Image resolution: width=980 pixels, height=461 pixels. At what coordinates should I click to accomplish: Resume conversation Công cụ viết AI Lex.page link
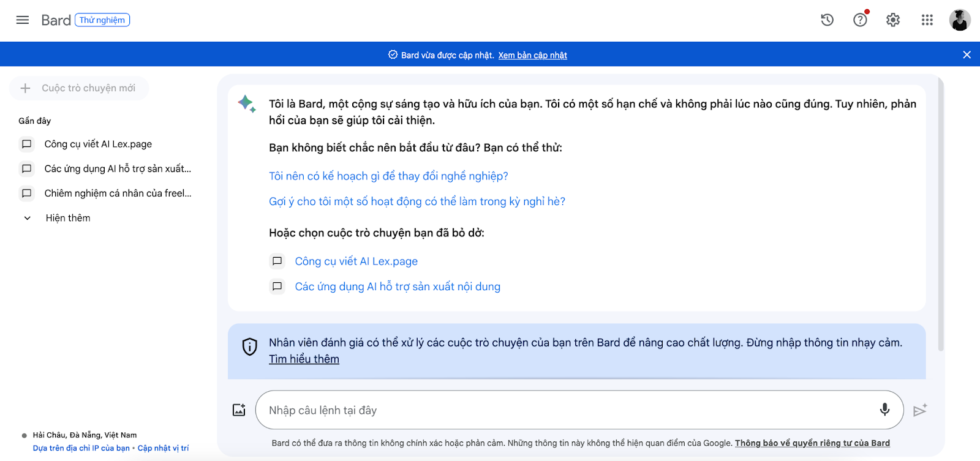click(356, 261)
